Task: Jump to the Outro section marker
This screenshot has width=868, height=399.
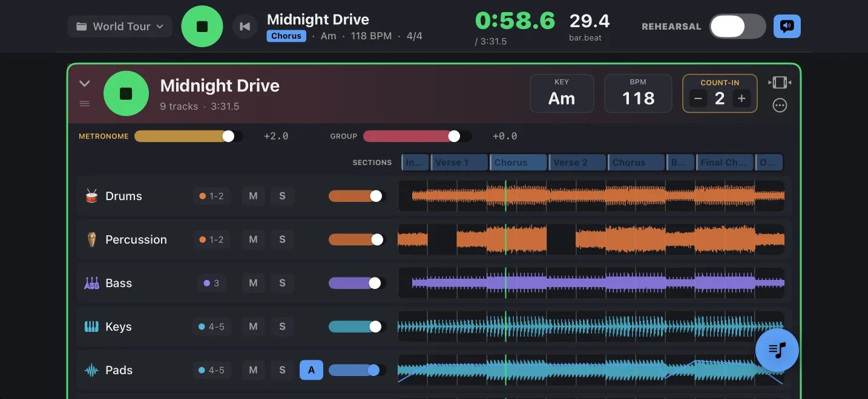Action: (x=769, y=163)
